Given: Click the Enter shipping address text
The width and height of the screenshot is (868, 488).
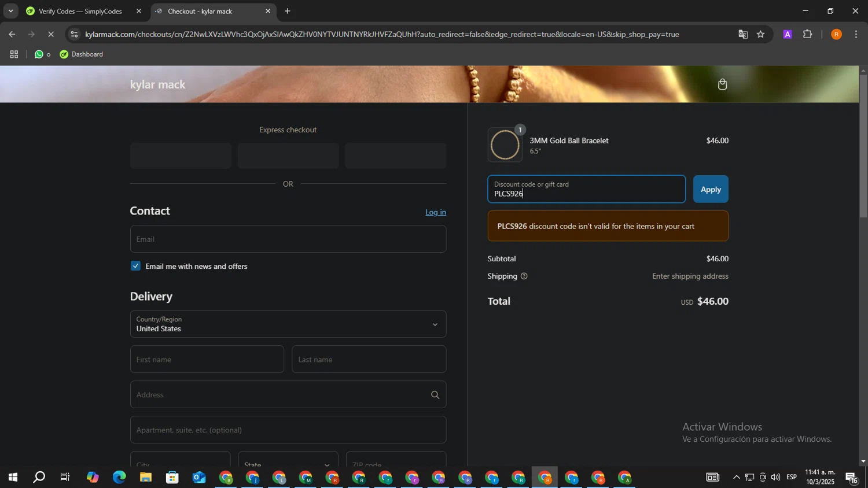Looking at the screenshot, I should [690, 276].
